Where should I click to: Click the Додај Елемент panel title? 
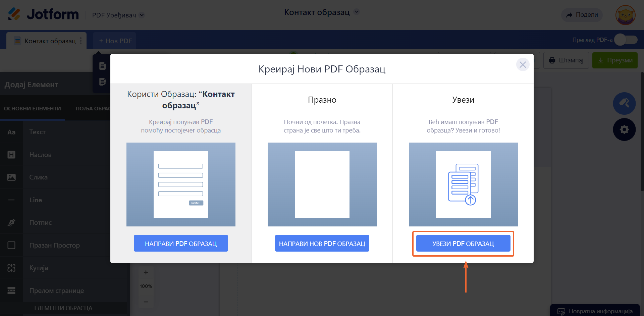[x=31, y=85]
